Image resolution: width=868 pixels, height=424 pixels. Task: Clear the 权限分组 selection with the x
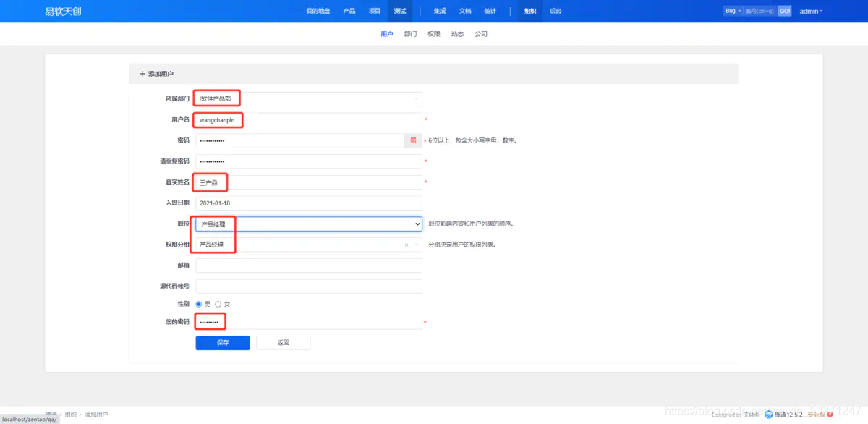(x=406, y=245)
